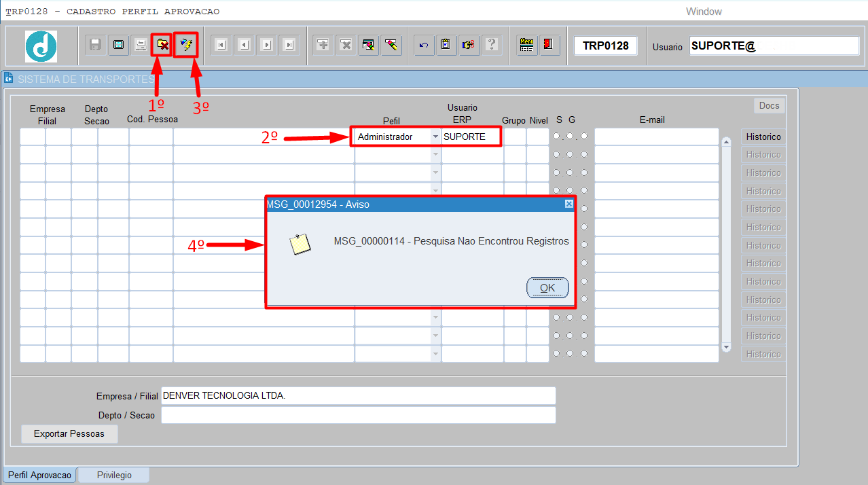Screen dimensions: 868x485
Task: Jump to last record navigation icon
Action: click(289, 45)
